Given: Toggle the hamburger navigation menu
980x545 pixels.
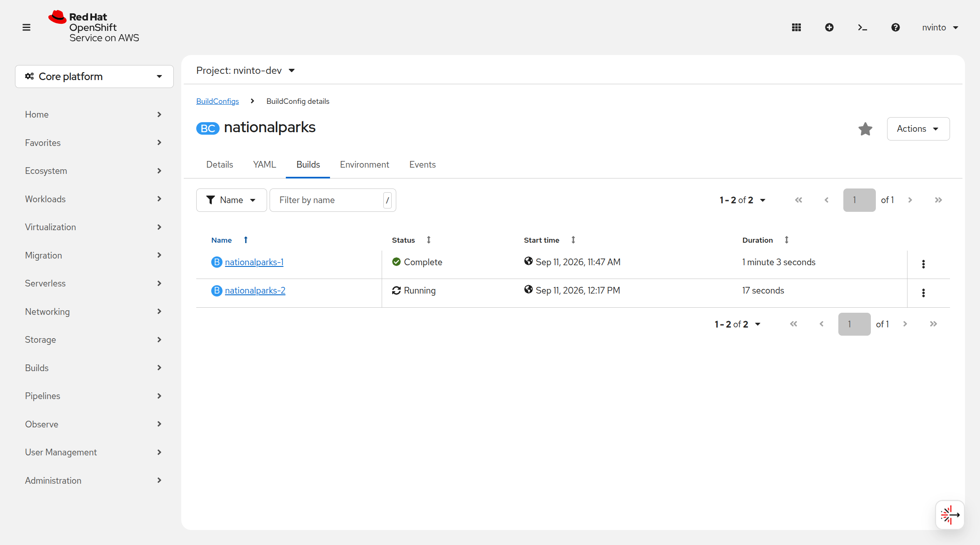Looking at the screenshot, I should pos(26,28).
